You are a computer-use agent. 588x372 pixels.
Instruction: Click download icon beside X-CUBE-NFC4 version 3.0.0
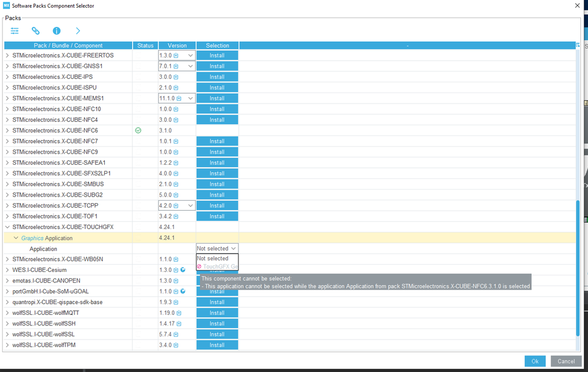tap(176, 120)
